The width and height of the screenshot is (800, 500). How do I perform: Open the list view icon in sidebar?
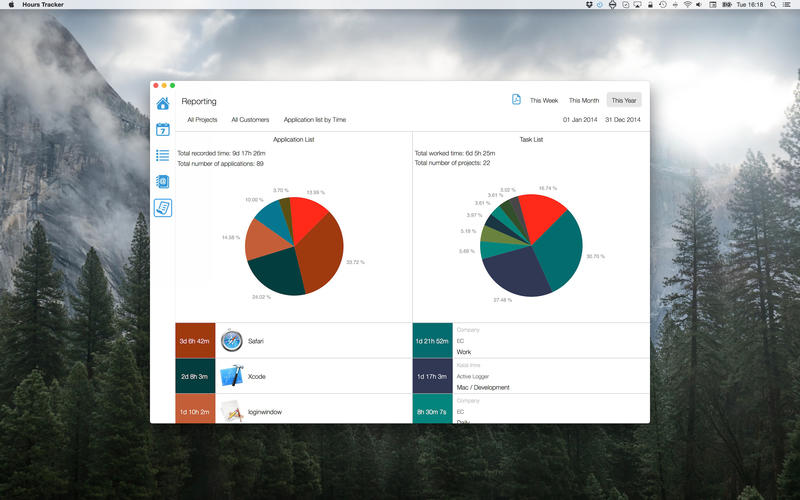tap(163, 156)
